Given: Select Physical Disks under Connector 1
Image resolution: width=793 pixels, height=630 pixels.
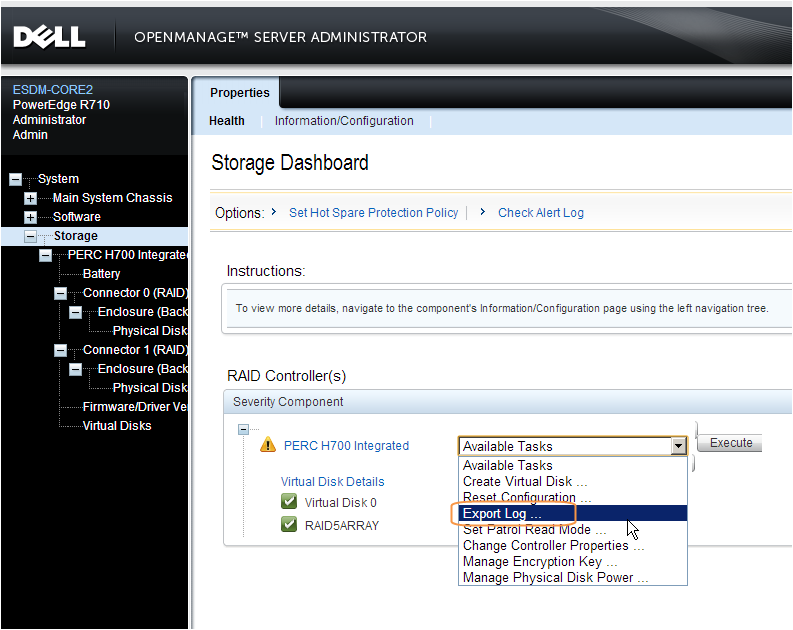Looking at the screenshot, I should click(x=150, y=388).
